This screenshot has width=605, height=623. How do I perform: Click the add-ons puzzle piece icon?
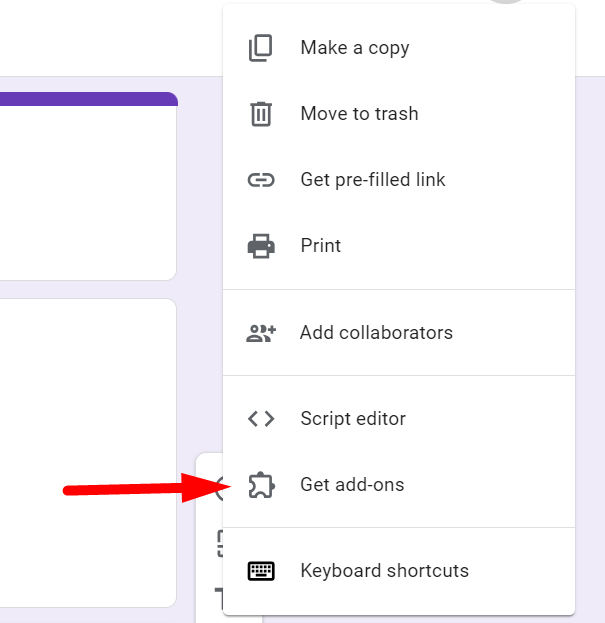point(261,485)
